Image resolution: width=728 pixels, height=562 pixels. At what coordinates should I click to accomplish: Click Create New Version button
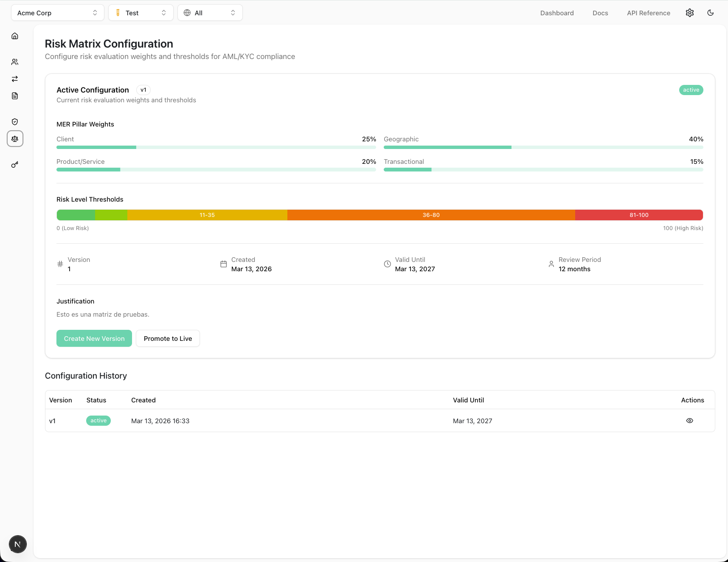coord(94,338)
